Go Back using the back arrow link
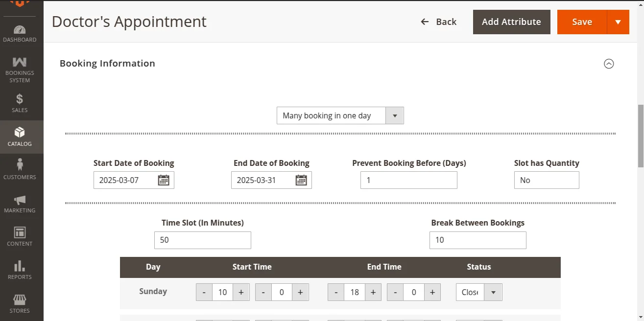The width and height of the screenshot is (644, 321). (x=438, y=22)
